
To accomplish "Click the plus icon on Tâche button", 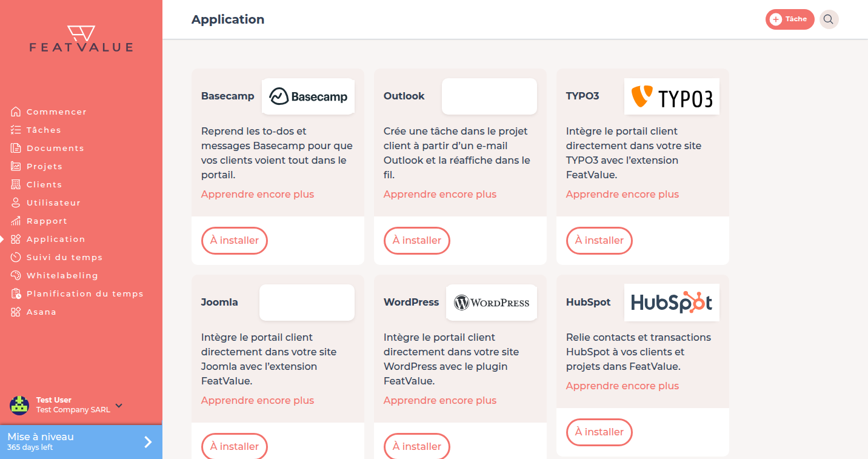I will [776, 19].
